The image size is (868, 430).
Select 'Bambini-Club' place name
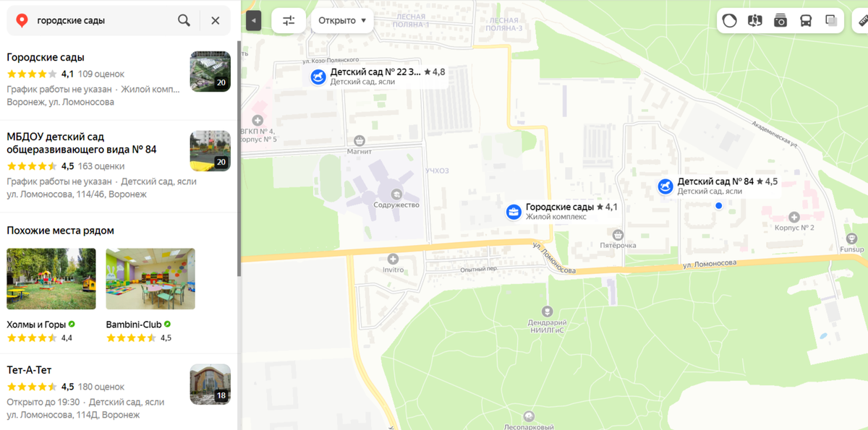[134, 324]
